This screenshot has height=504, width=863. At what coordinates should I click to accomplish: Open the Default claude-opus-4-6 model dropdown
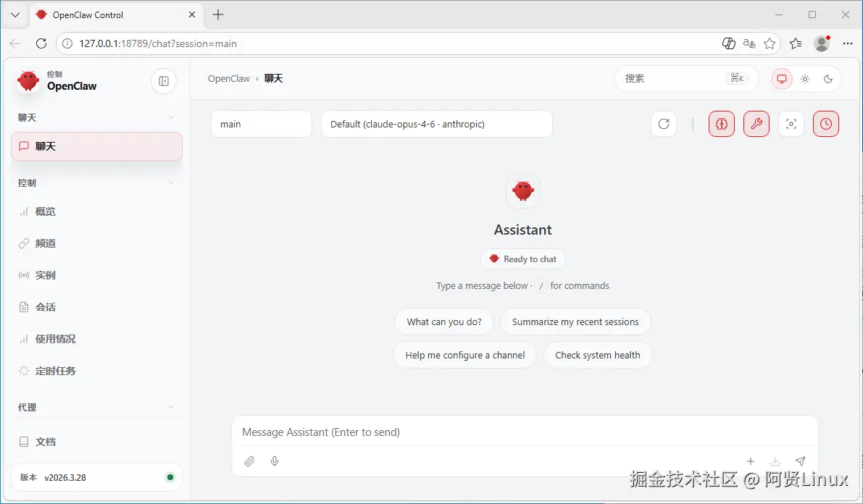[x=436, y=124]
